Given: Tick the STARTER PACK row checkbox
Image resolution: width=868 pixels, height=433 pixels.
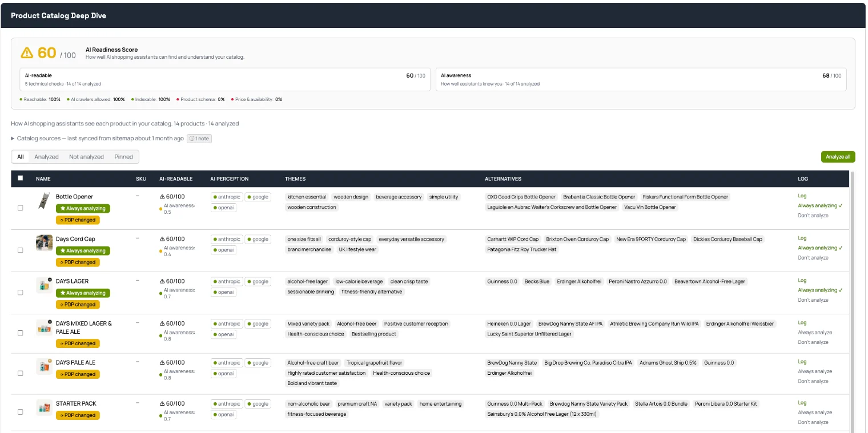Looking at the screenshot, I should coord(21,412).
